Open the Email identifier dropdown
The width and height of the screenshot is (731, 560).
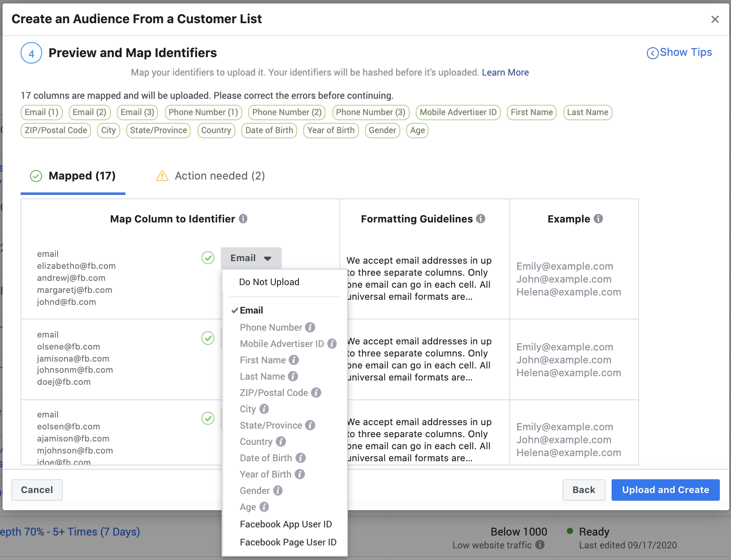[251, 258]
